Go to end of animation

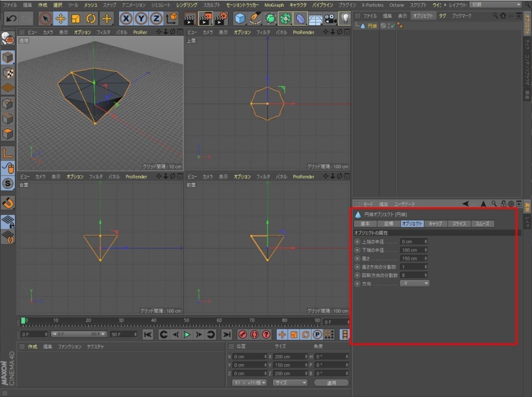pyautogui.click(x=226, y=335)
